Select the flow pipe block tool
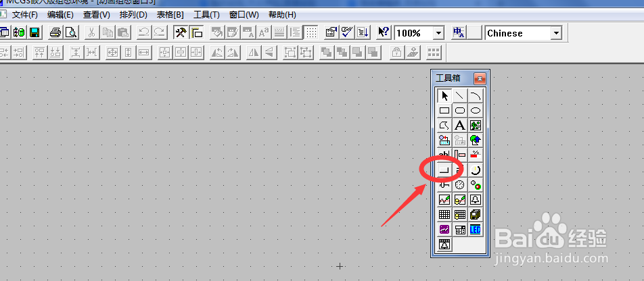 click(444, 185)
